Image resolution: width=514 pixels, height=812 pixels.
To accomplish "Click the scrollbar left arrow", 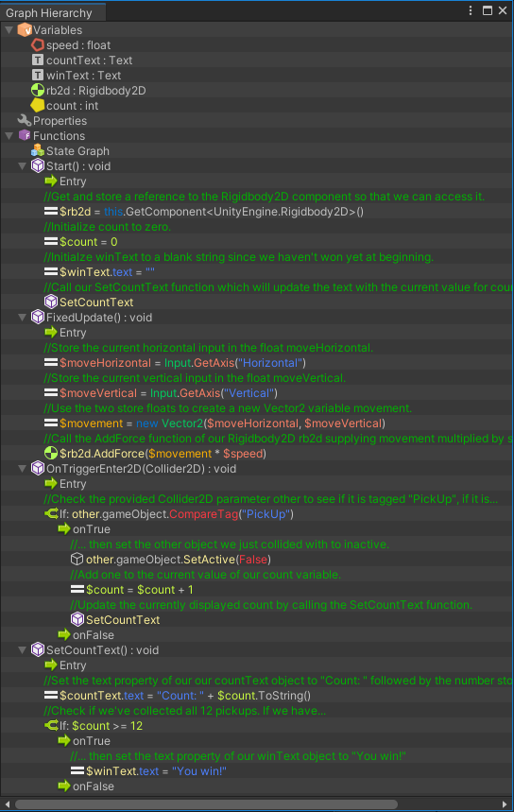I will pyautogui.click(x=8, y=804).
